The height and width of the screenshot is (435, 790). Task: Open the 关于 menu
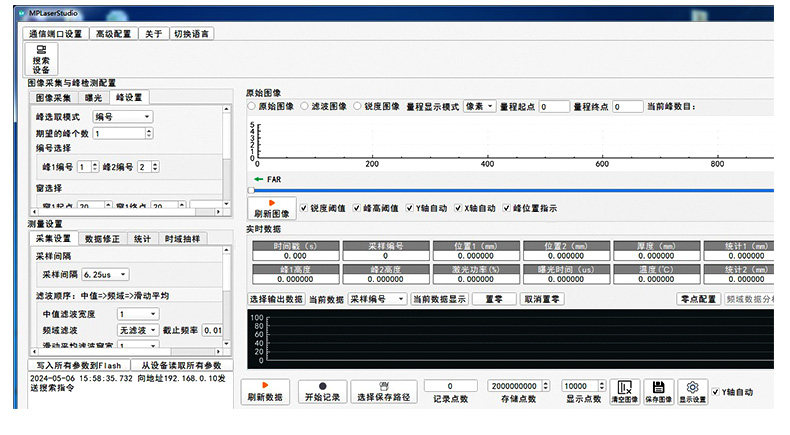pos(154,34)
